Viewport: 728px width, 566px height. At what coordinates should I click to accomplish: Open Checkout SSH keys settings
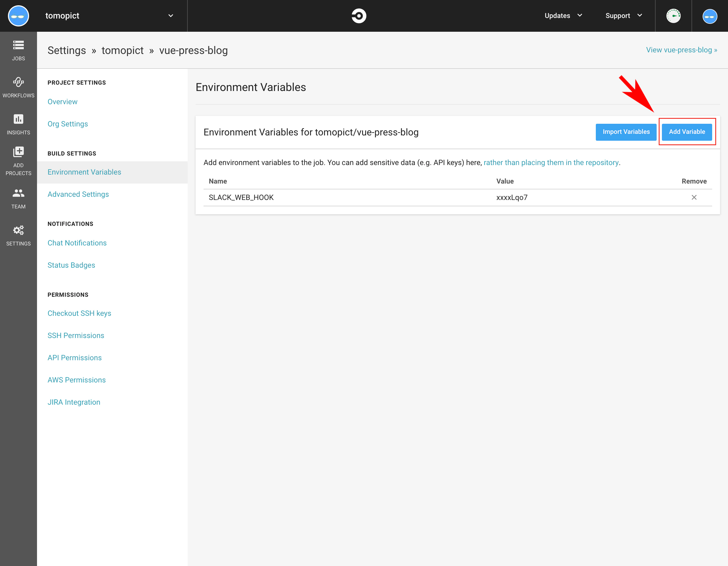point(79,313)
